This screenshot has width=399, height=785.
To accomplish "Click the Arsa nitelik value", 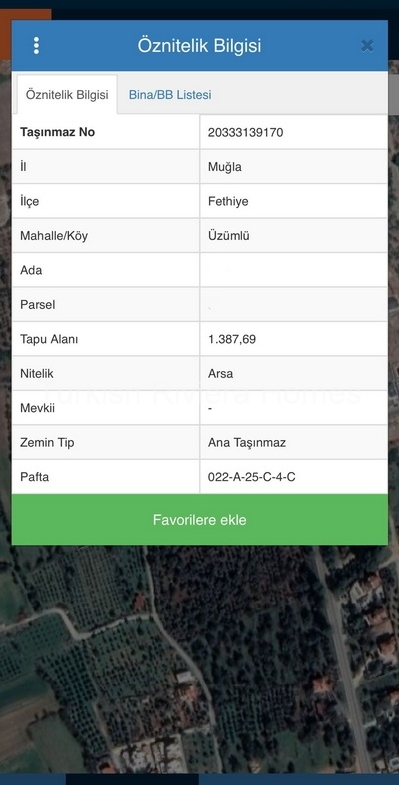I will coord(220,373).
